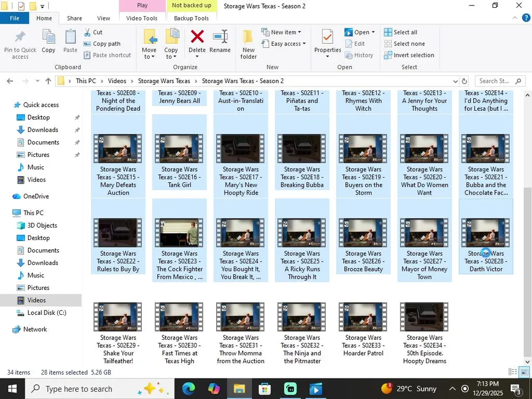Click Invert selection

(x=409, y=55)
